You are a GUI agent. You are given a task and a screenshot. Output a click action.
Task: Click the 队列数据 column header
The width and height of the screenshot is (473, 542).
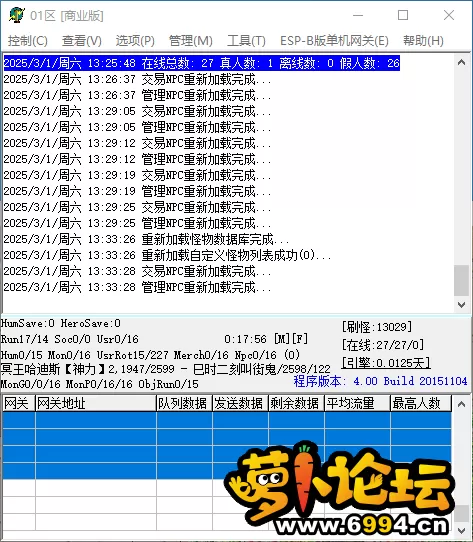184,403
